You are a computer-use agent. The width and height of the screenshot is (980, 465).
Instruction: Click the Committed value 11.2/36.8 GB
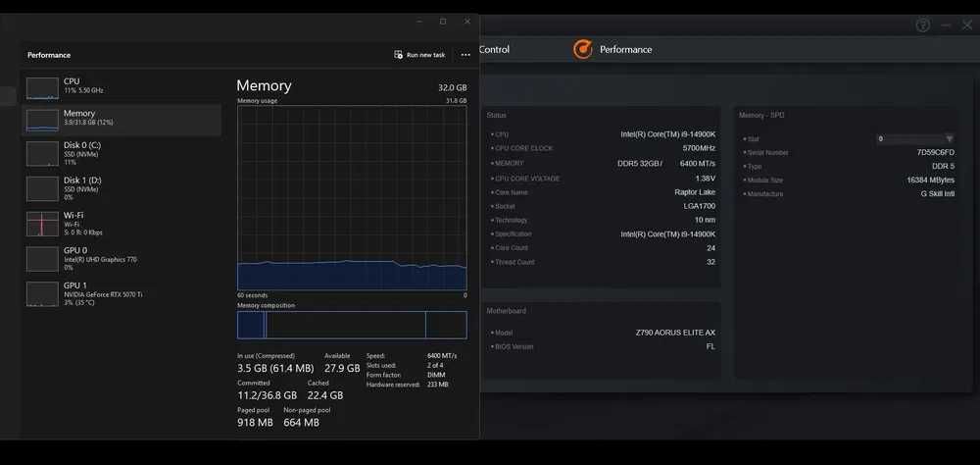pyautogui.click(x=267, y=395)
